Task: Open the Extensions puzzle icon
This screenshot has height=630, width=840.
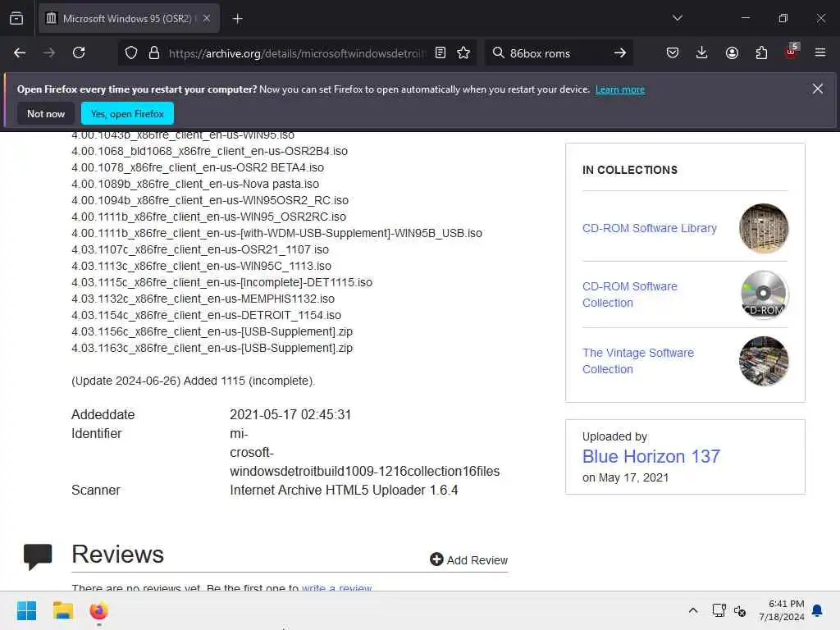Action: (x=761, y=52)
